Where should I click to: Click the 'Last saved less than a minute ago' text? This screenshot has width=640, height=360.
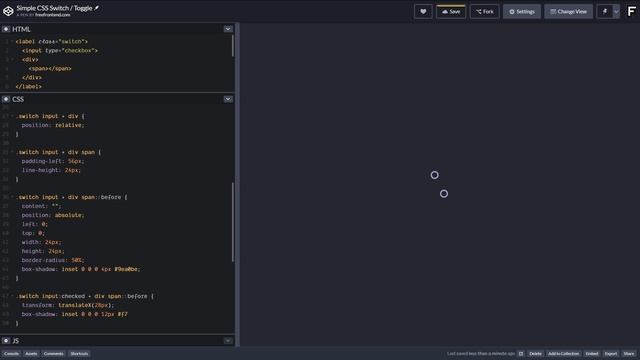pyautogui.click(x=480, y=353)
